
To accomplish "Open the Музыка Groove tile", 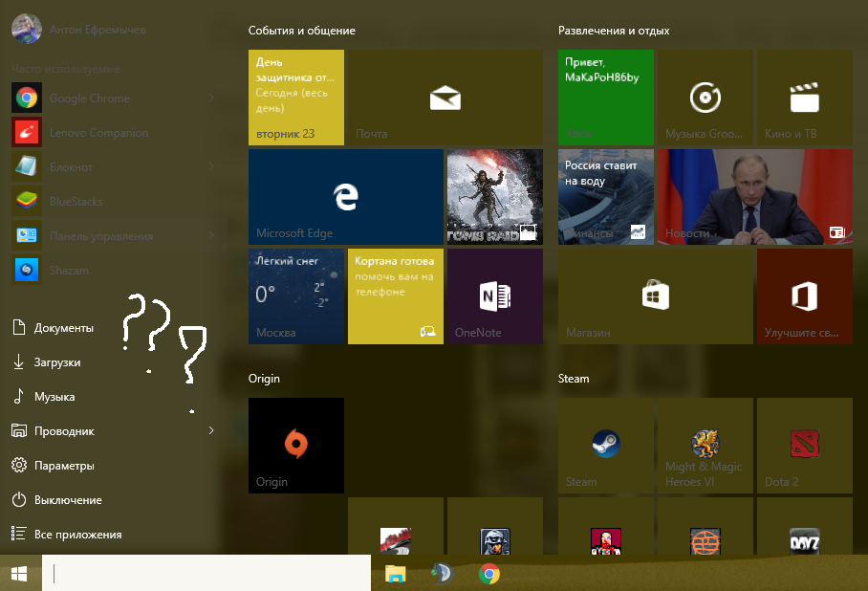I will 705,98.
